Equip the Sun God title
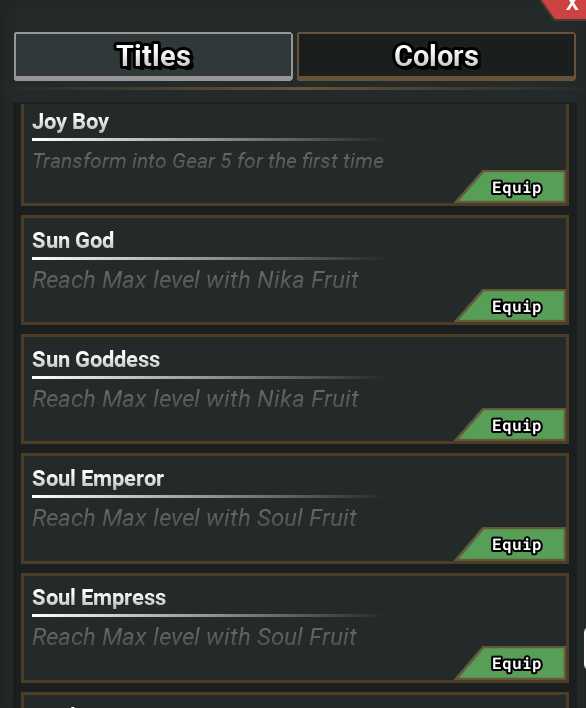 point(512,306)
